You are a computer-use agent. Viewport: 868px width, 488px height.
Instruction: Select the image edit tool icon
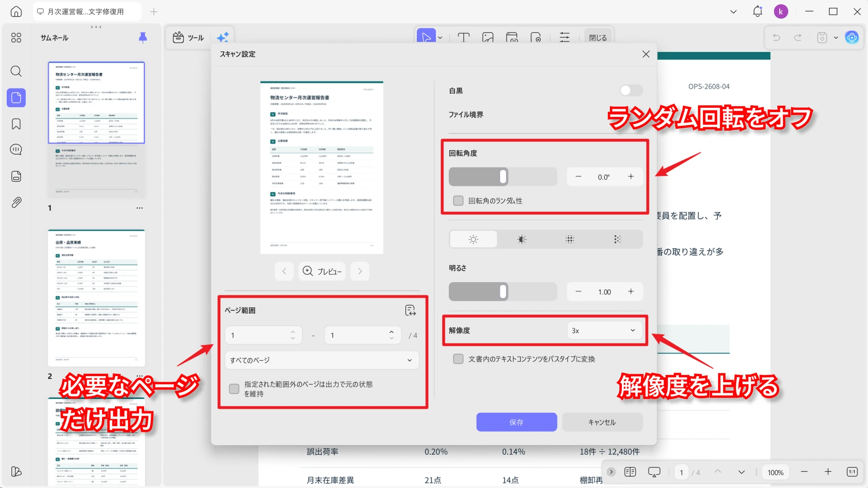point(488,38)
